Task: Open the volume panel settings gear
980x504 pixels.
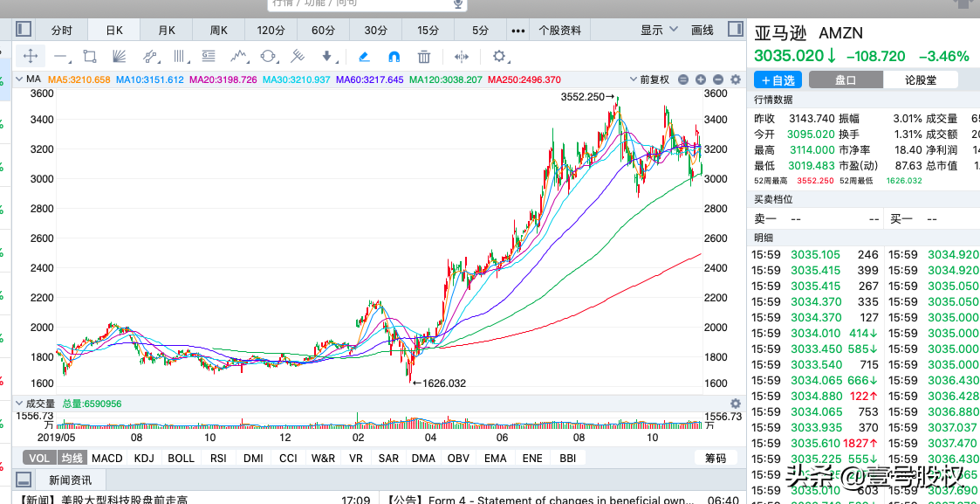Action: coord(735,404)
